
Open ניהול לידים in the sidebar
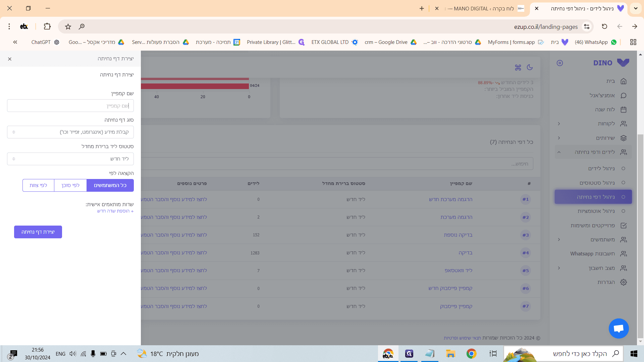click(x=601, y=169)
